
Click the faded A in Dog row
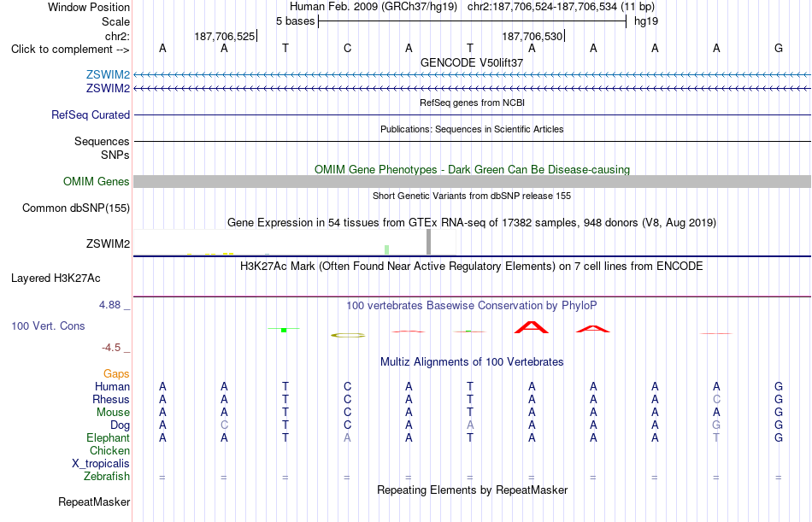click(x=470, y=425)
